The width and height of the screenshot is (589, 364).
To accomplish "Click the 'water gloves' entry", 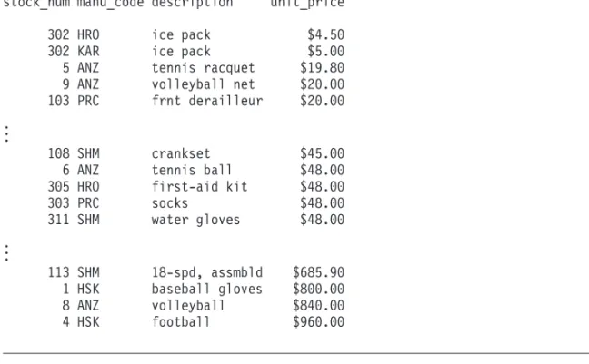I will 195,220.
